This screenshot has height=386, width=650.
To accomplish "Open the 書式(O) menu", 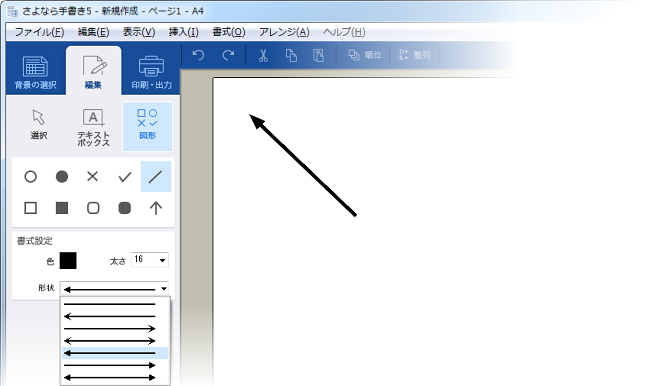I will (x=229, y=32).
